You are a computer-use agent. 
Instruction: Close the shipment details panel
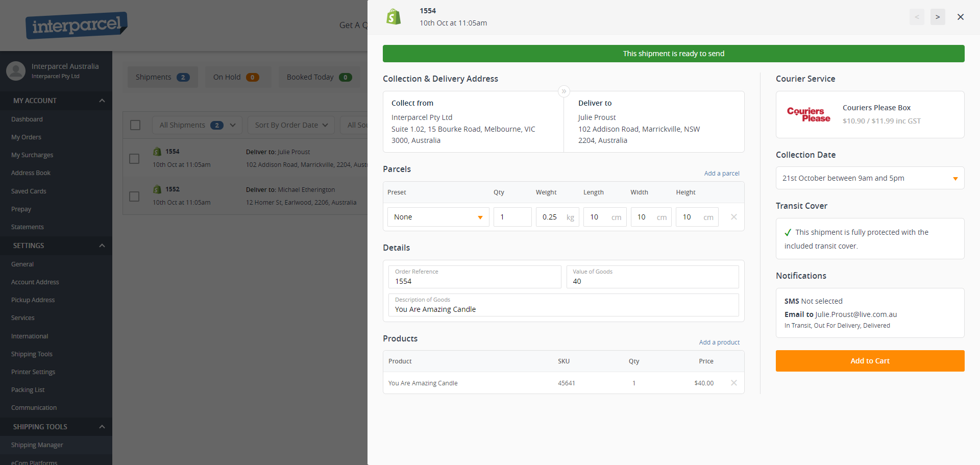point(961,17)
